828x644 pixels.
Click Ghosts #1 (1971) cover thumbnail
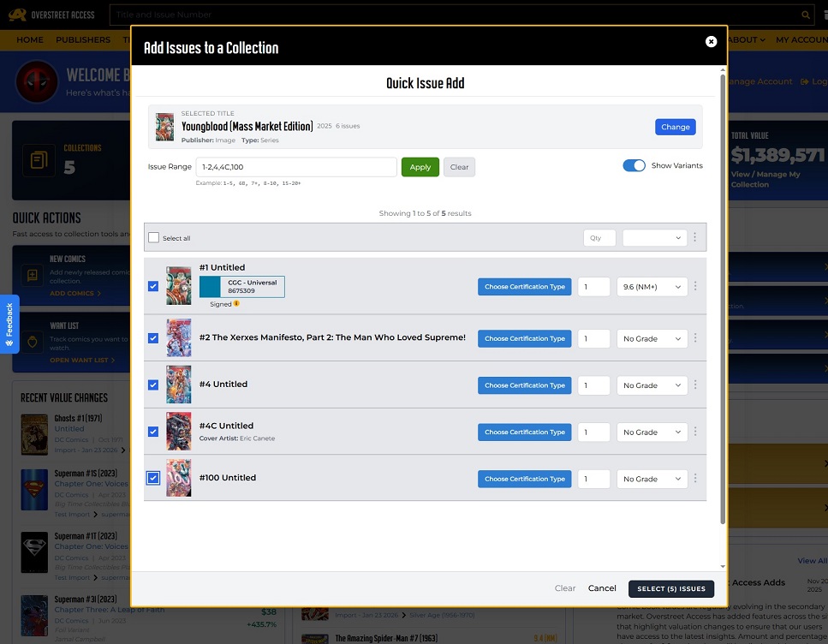pos(34,435)
